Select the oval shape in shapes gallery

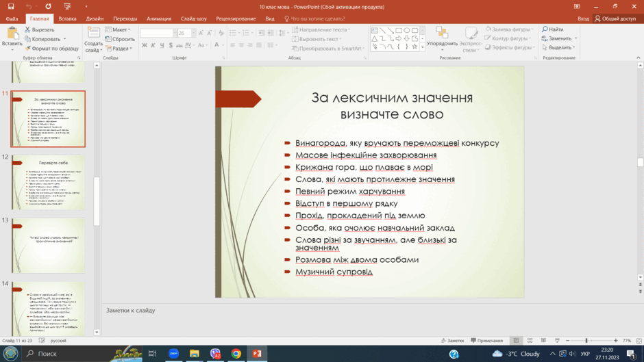[406, 30]
